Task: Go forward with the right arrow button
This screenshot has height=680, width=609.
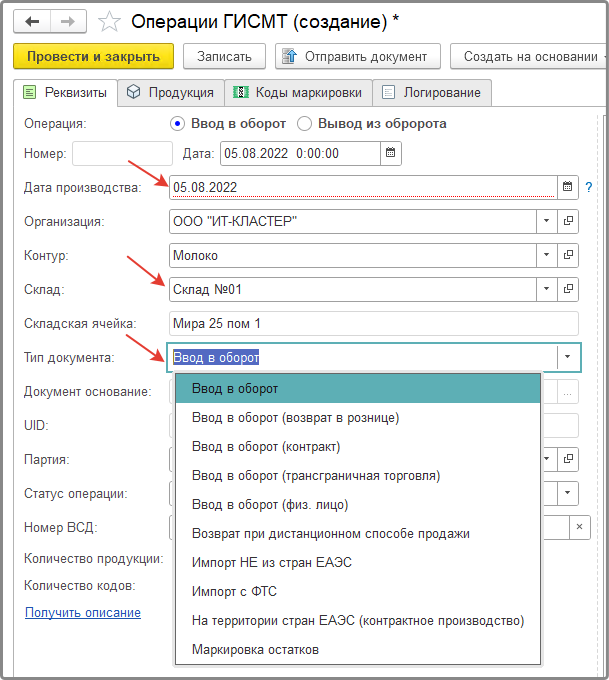Action: tap(68, 21)
